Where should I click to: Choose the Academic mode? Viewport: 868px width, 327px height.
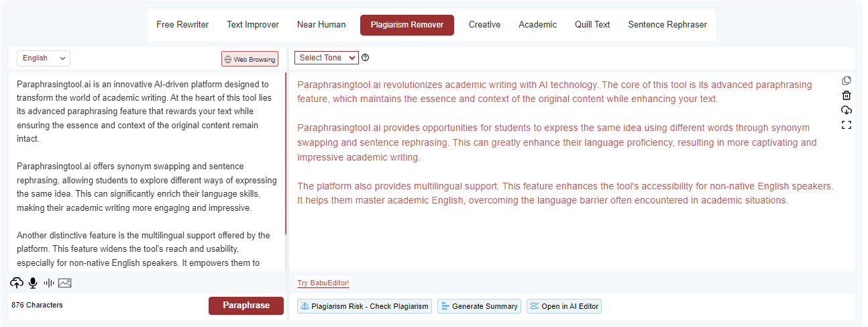pyautogui.click(x=537, y=25)
